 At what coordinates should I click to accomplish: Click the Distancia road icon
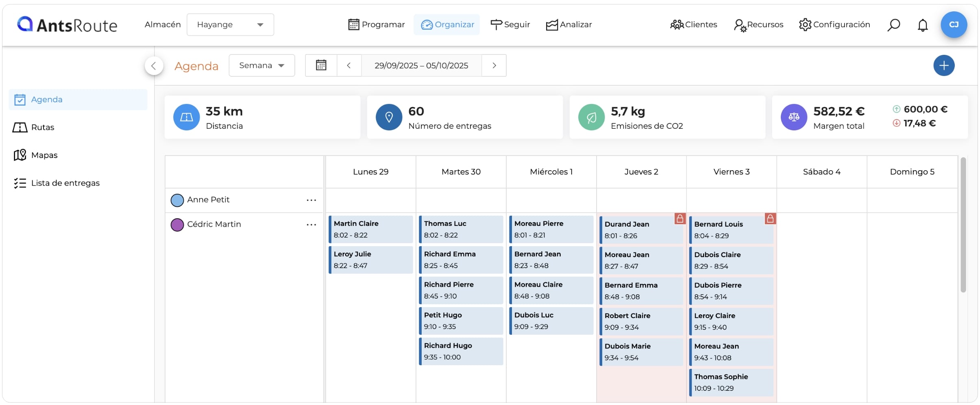point(186,117)
